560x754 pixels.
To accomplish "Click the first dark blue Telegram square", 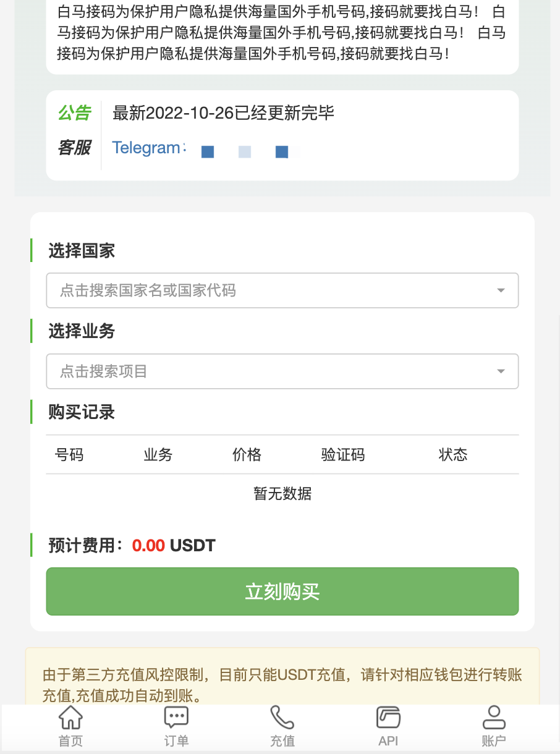I will click(x=208, y=151).
